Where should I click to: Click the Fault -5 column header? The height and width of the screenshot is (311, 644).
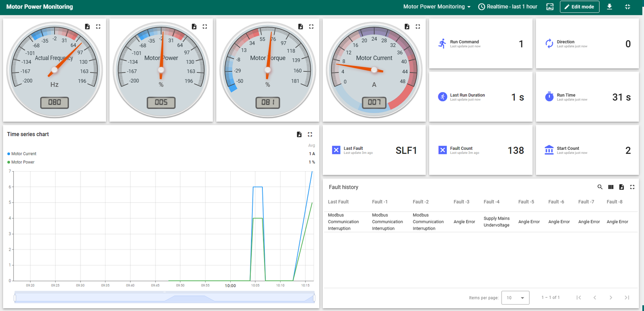point(526,202)
